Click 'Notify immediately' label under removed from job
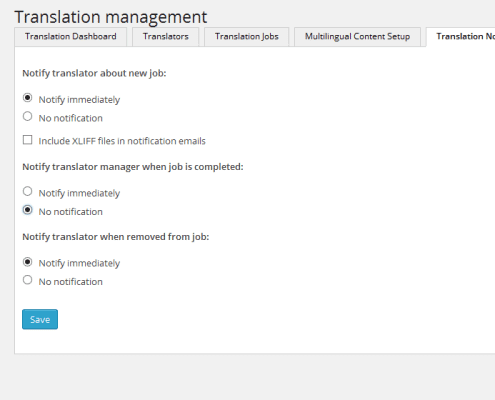This screenshot has width=495, height=400. pyautogui.click(x=79, y=263)
